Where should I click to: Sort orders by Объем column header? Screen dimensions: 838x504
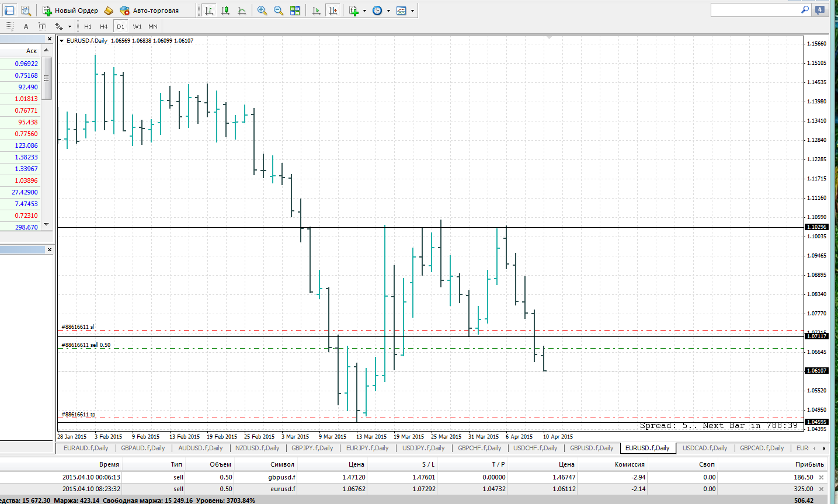(221, 464)
